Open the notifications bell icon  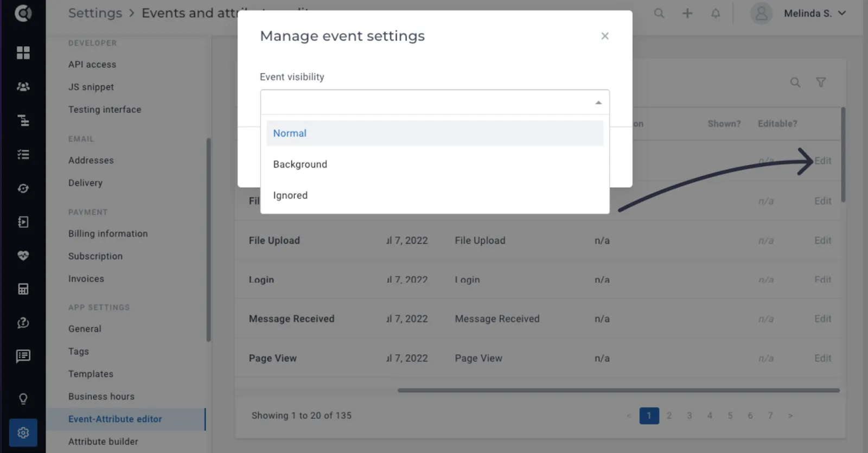[716, 13]
